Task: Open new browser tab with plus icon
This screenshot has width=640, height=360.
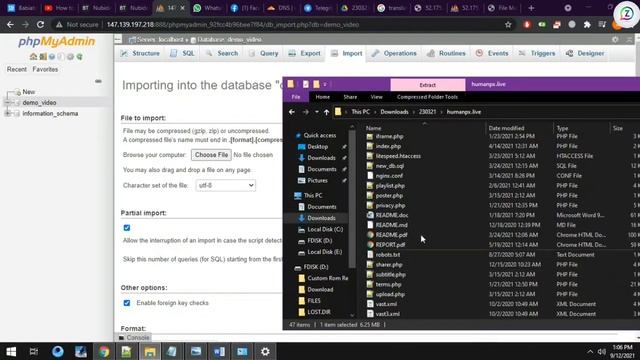Action: (x=531, y=8)
